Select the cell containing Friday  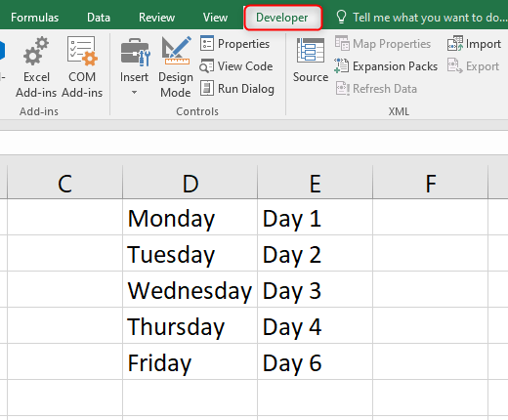190,361
